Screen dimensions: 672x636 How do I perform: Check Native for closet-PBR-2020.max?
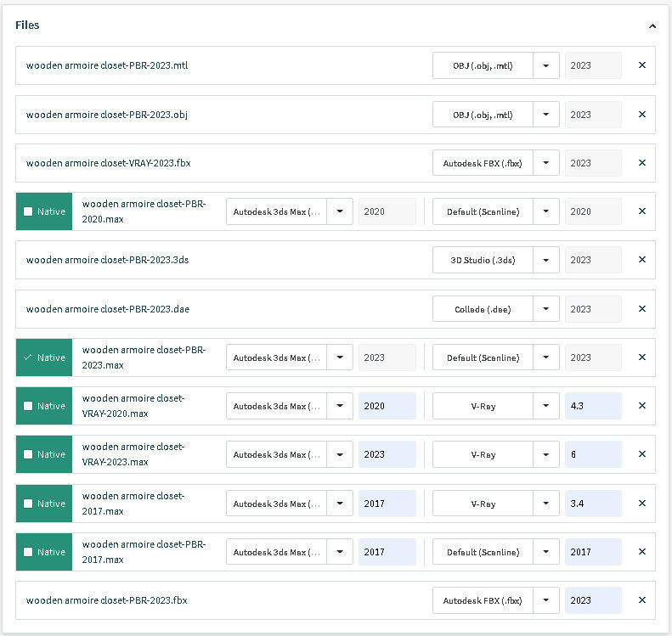coord(29,211)
